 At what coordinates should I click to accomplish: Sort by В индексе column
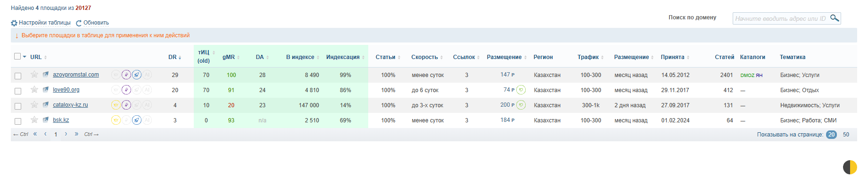tap(303, 57)
